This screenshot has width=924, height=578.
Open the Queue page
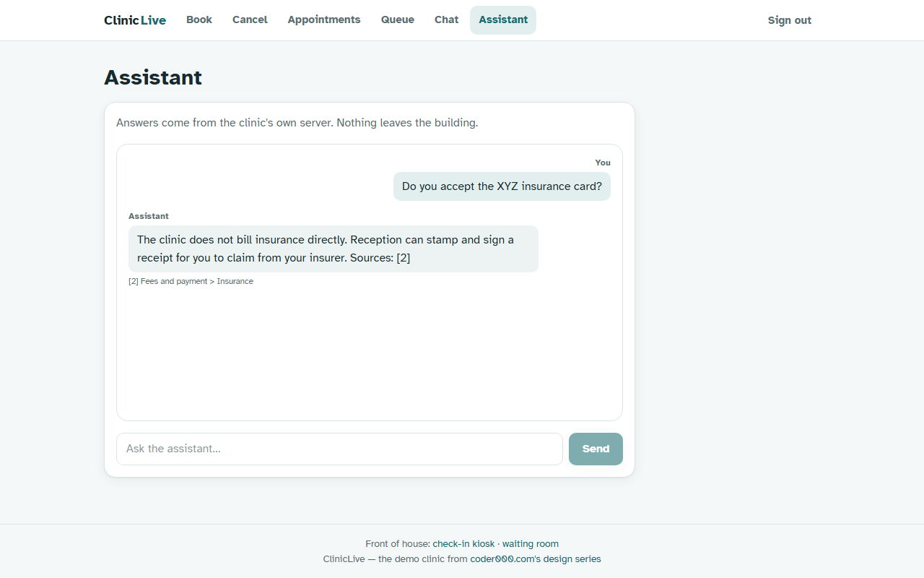(x=398, y=20)
